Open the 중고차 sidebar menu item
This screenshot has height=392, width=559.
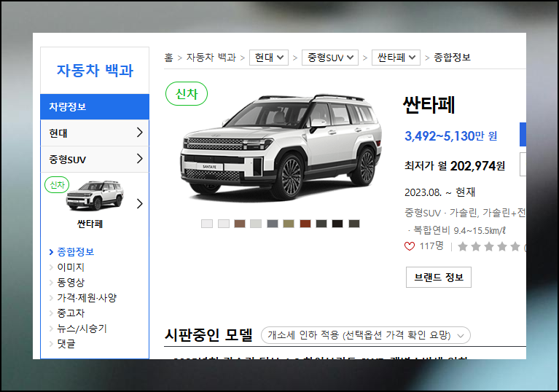[71, 313]
